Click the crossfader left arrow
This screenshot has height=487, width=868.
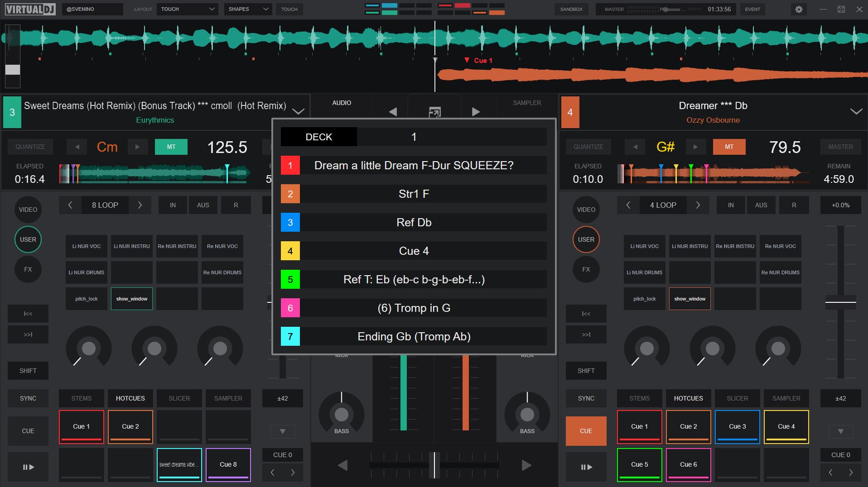[343, 465]
